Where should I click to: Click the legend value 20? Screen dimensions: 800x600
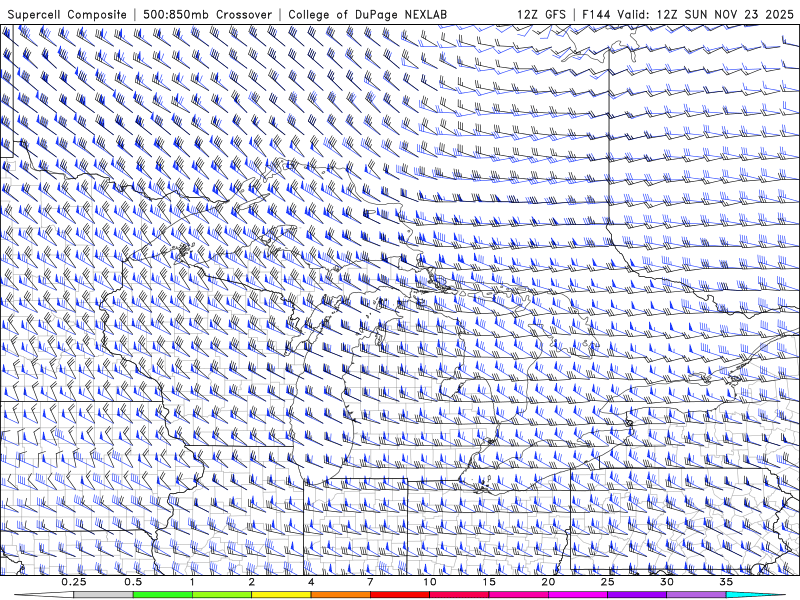[548, 582]
